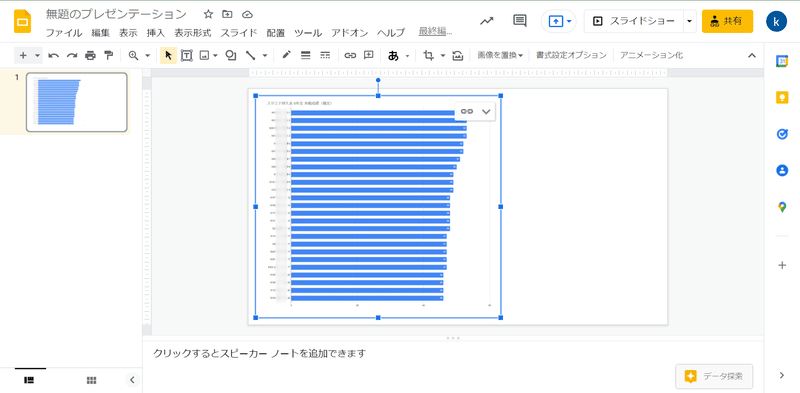The image size is (800, 393).
Task: Open the input tools dropdown arrow
Action: (x=407, y=56)
